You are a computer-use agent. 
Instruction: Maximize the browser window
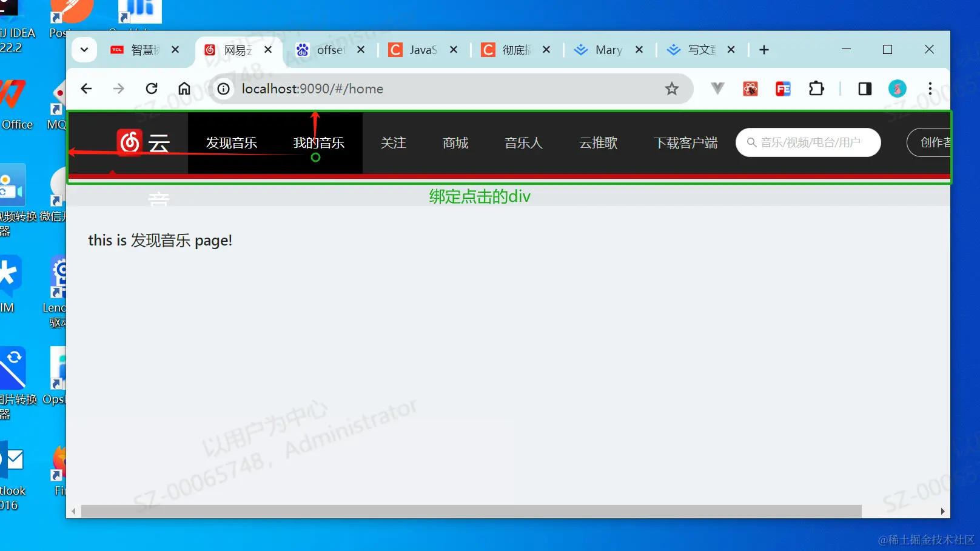coord(888,50)
